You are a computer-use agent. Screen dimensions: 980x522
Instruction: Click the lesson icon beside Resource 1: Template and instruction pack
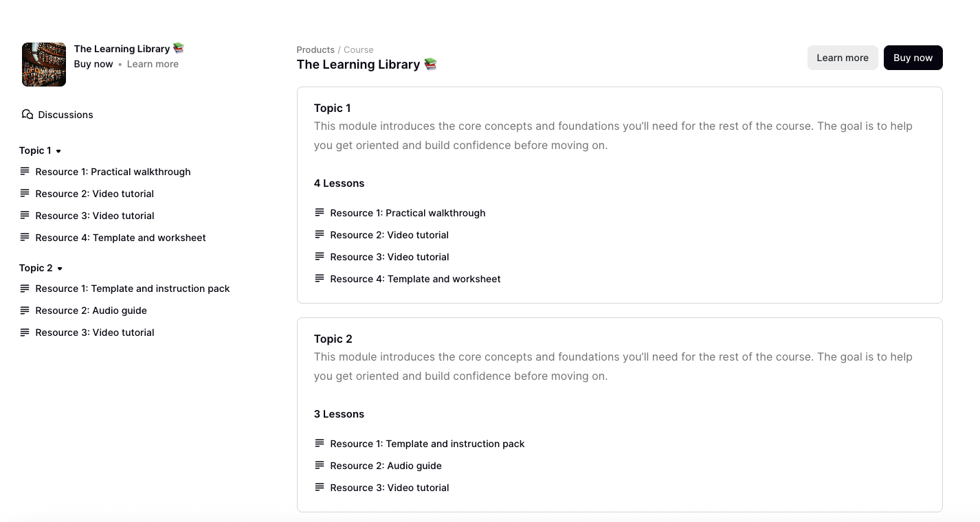coord(320,443)
